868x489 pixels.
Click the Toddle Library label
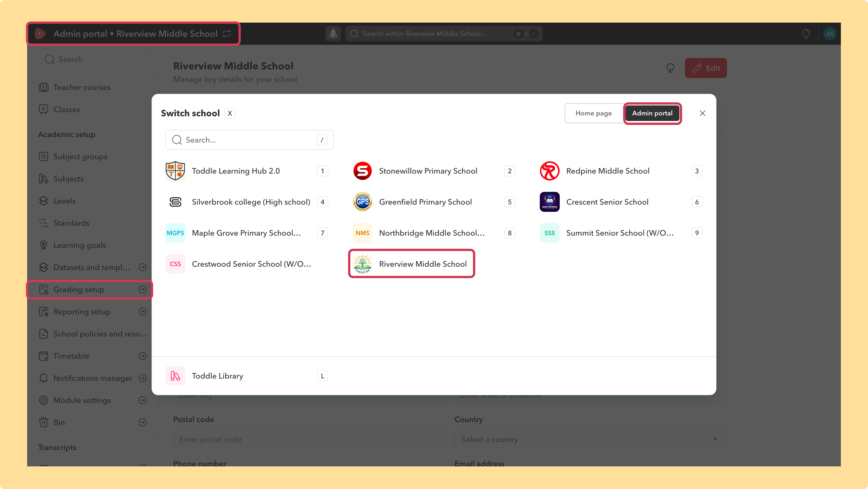pos(217,376)
